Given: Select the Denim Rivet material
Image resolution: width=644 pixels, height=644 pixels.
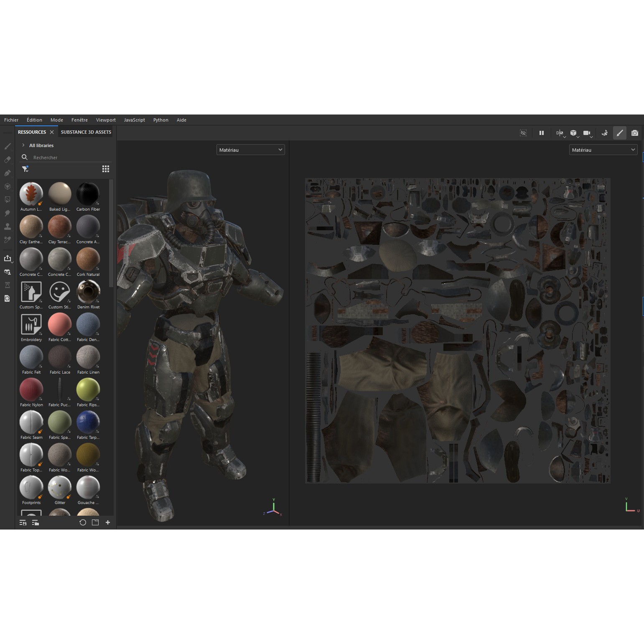Looking at the screenshot, I should [x=88, y=295].
